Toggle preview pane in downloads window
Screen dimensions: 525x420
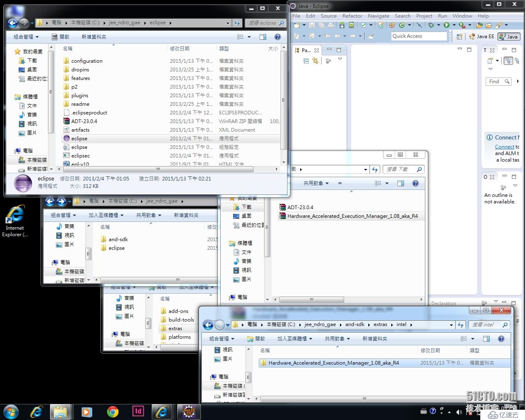click(401, 183)
